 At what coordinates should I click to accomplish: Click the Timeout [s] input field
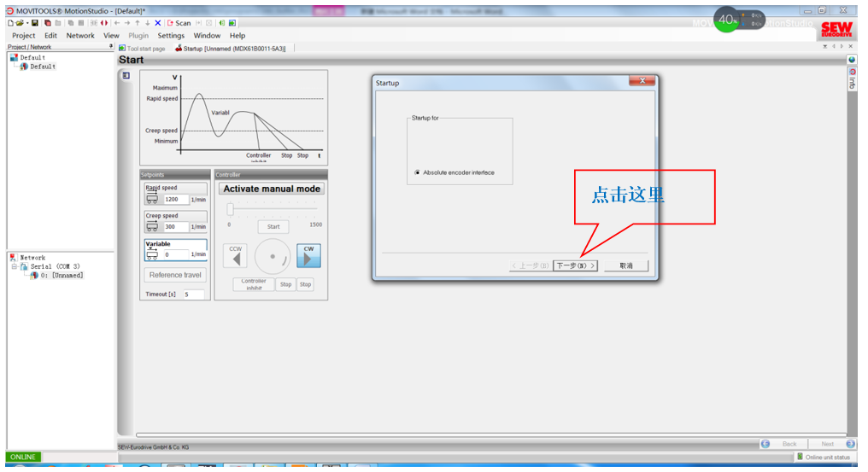[192, 294]
